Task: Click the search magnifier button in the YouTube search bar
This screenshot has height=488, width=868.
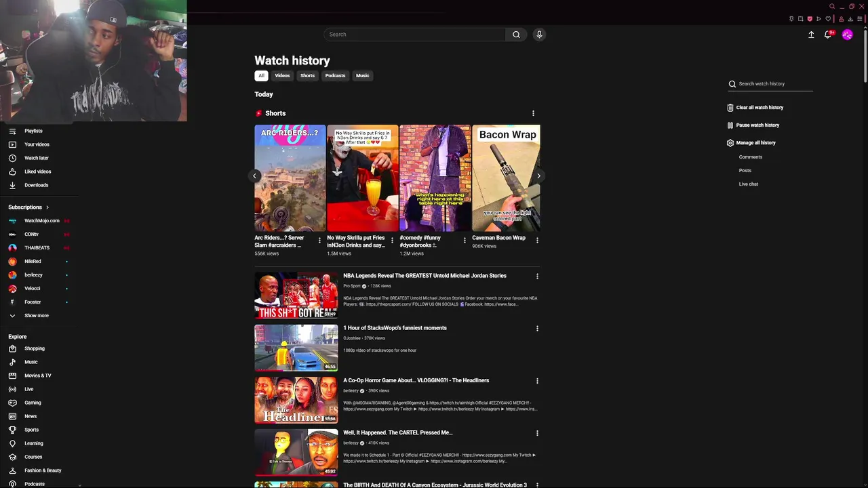Action: click(516, 35)
